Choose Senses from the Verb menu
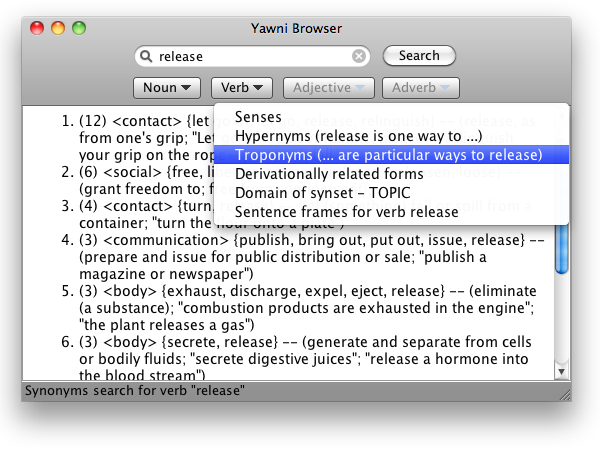 pos(391,117)
